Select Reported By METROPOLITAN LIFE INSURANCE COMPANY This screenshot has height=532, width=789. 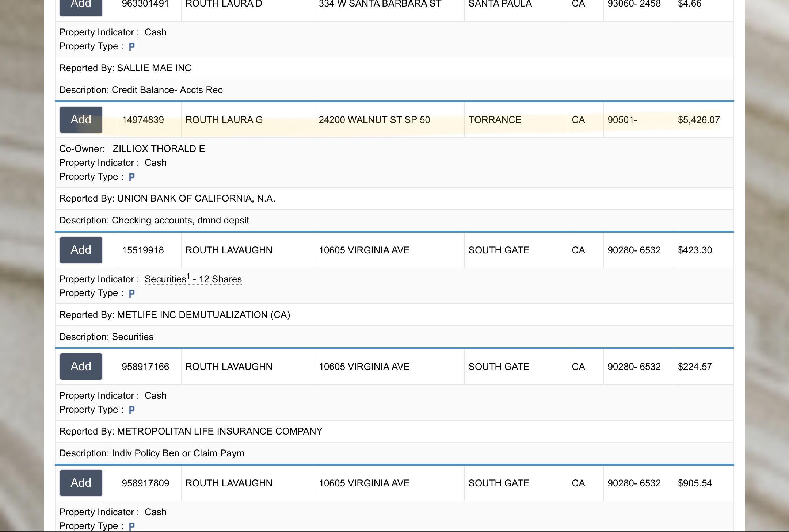click(x=220, y=431)
